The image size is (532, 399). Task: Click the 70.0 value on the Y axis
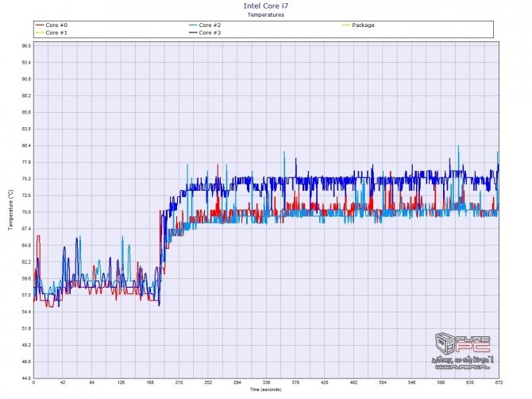(x=26, y=212)
